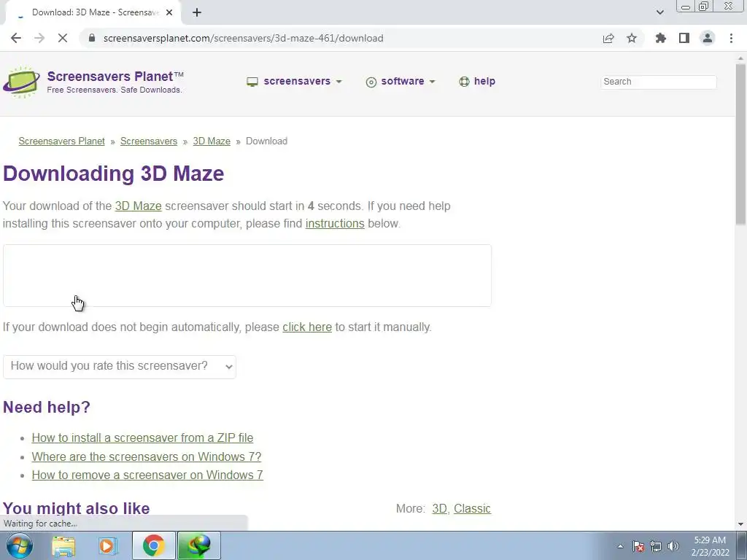Stop loading the page with the X button
The height and width of the screenshot is (560, 747).
pos(63,38)
